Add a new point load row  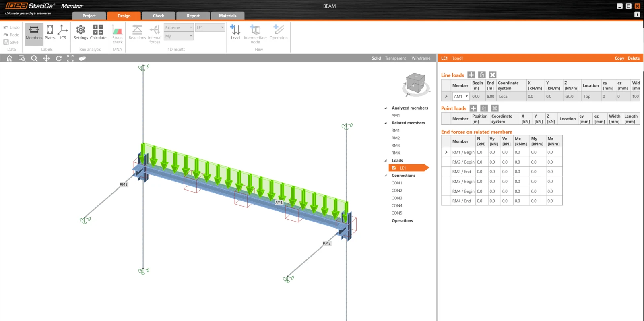pyautogui.click(x=473, y=108)
